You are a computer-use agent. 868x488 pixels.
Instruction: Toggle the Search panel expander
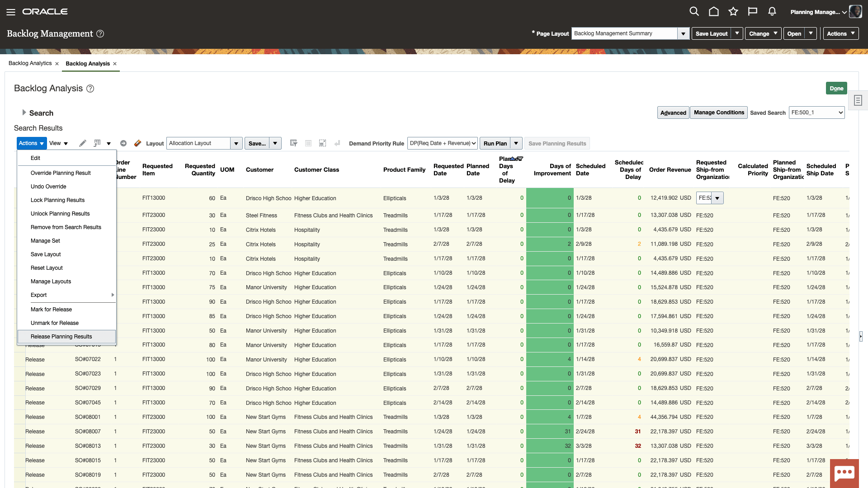24,113
